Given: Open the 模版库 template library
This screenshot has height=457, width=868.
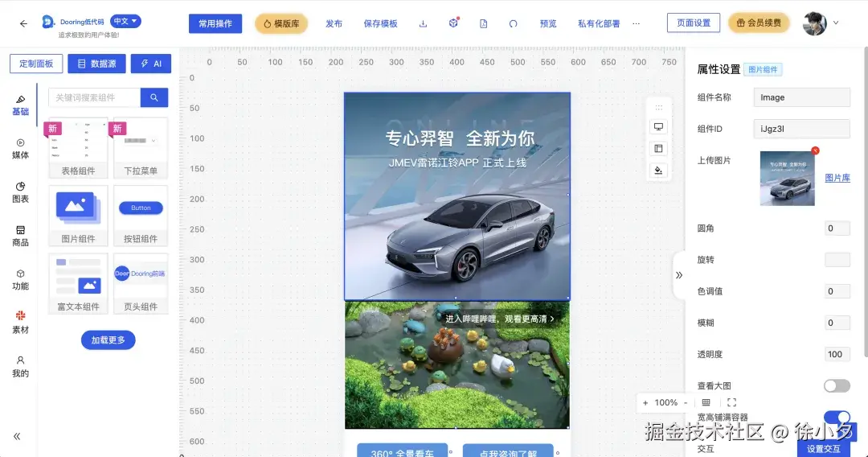Looking at the screenshot, I should pyautogui.click(x=281, y=24).
